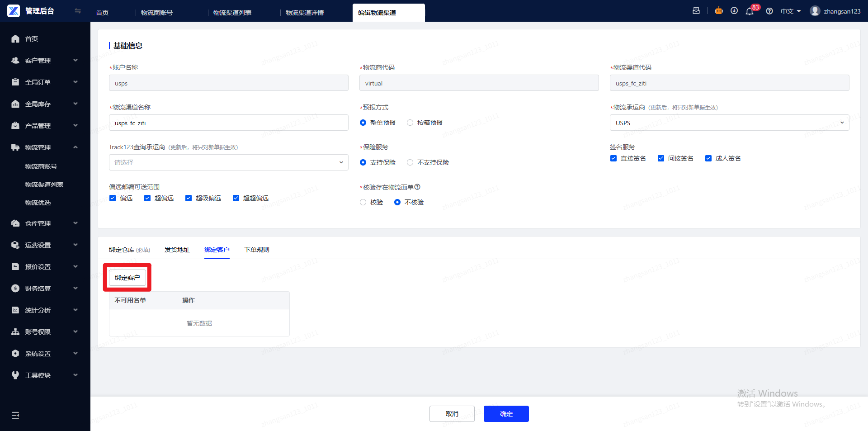The width and height of the screenshot is (868, 431).
Task: Uncheck the 偏远 checkbox
Action: tap(113, 198)
